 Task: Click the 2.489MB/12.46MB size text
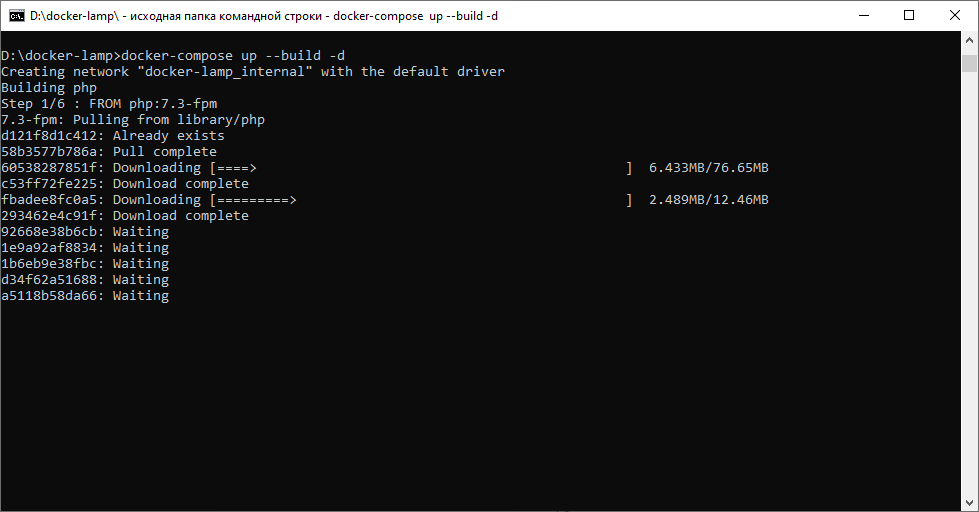[x=708, y=200]
